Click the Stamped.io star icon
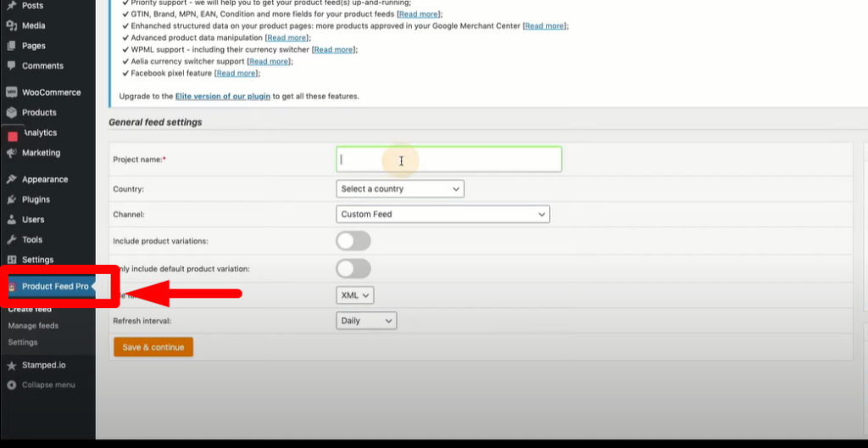 (11, 366)
